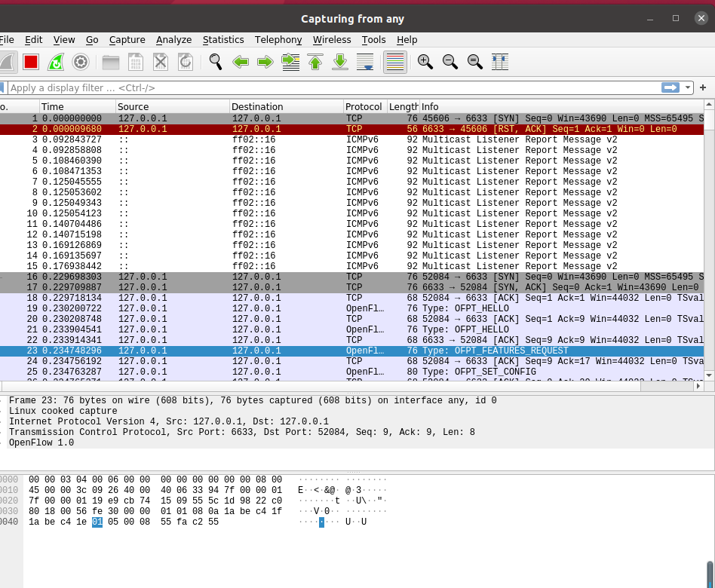Image resolution: width=715 pixels, height=588 pixels.
Task: Open capture options gear icon
Action: pyautogui.click(x=81, y=62)
